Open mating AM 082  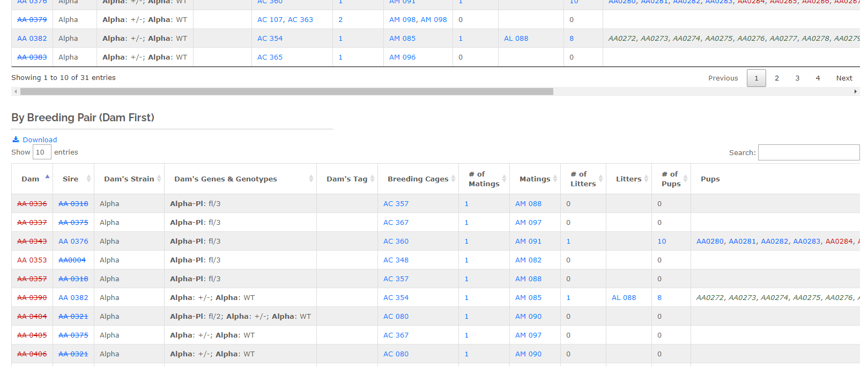(528, 260)
